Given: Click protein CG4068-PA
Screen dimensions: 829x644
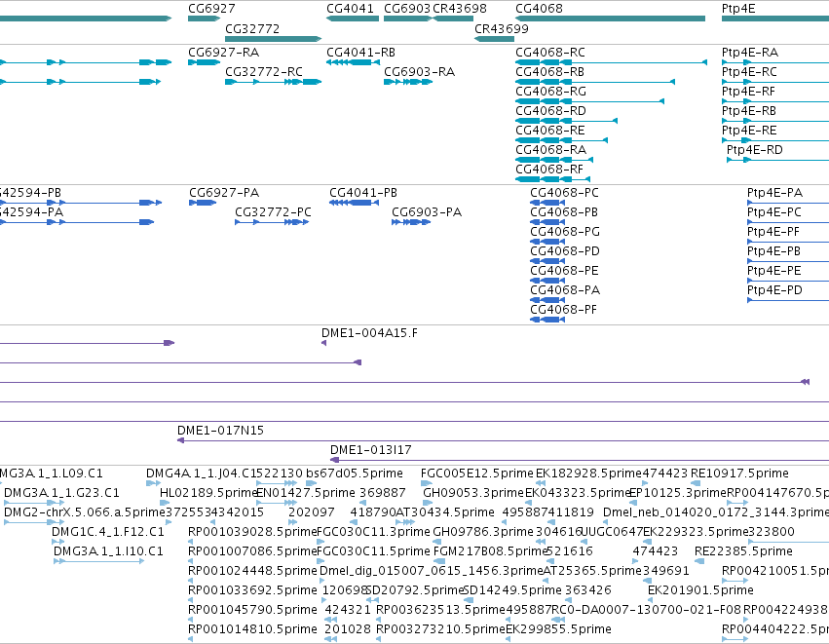Looking at the screenshot, I should (547, 300).
